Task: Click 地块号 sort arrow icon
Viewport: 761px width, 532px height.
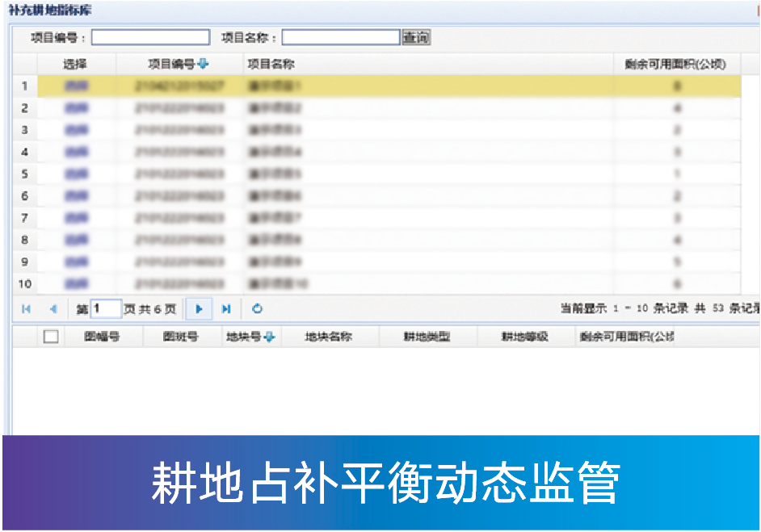Action: coord(269,337)
